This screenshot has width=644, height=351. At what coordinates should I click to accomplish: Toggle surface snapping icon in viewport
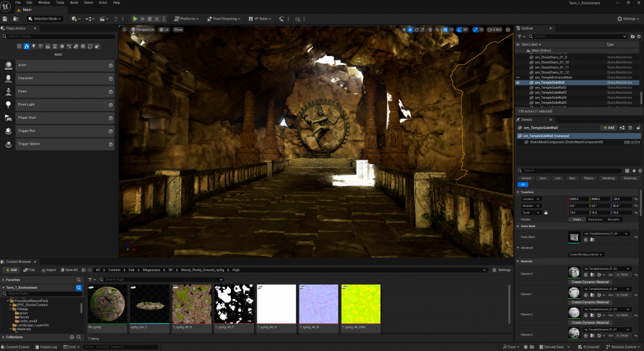point(438,30)
